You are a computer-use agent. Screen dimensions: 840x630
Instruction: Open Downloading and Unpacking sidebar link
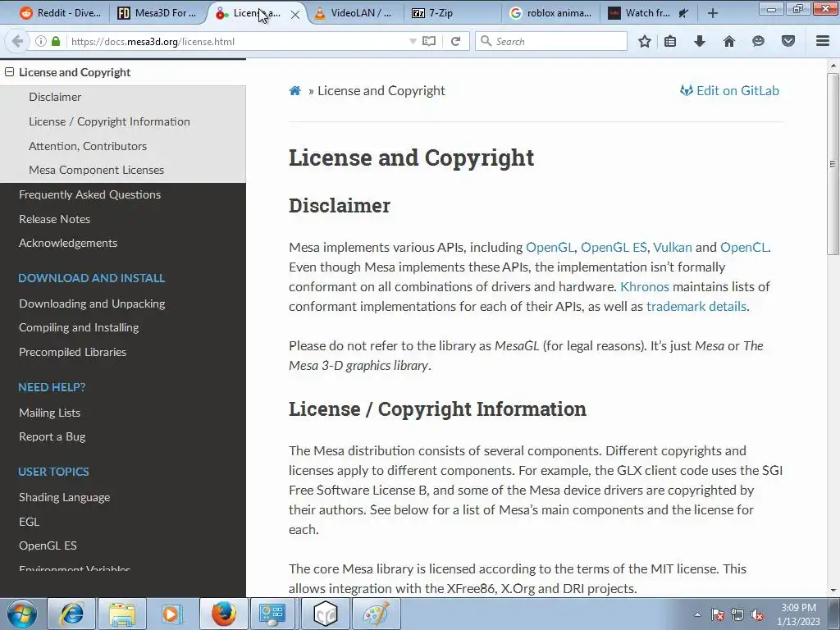[92, 304]
